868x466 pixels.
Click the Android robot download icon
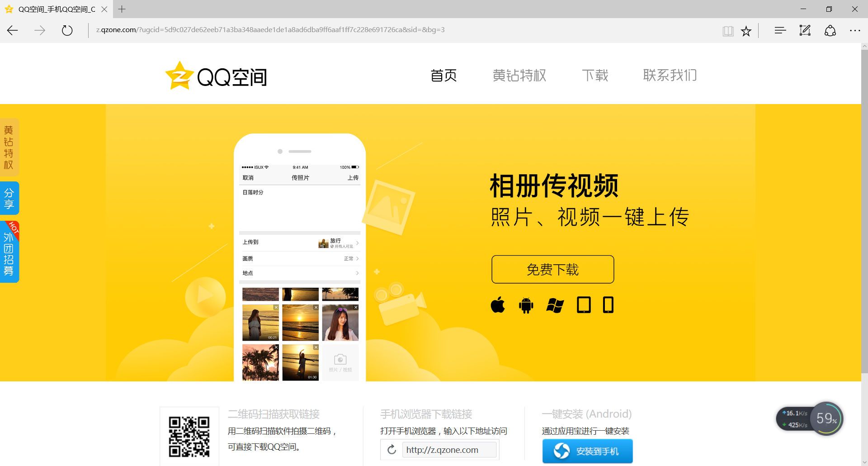[526, 305]
